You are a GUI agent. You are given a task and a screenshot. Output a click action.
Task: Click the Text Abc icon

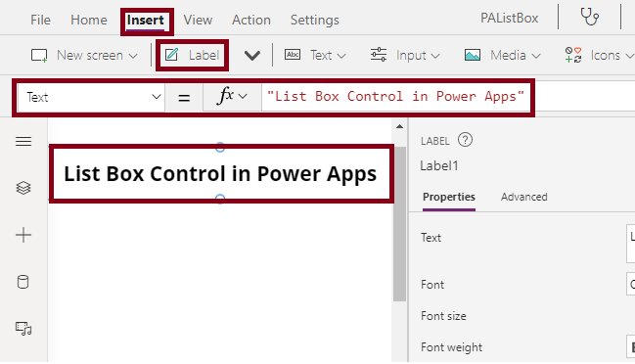click(x=293, y=55)
